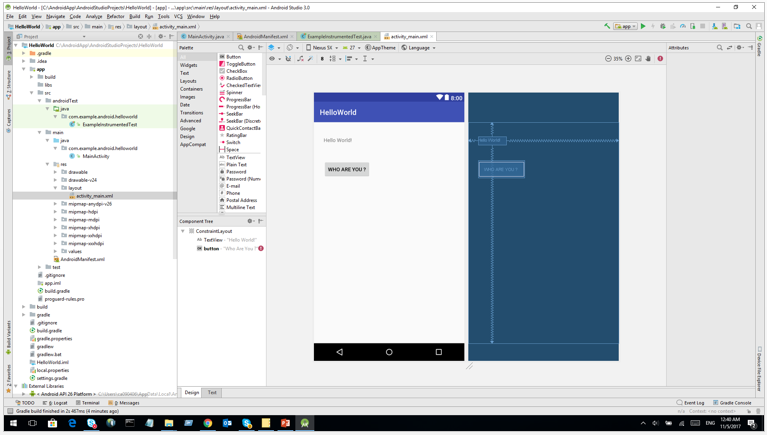Screen dimensions: 767x435
Task: Open File Explorer from the Windows taskbar
Action: (169, 423)
